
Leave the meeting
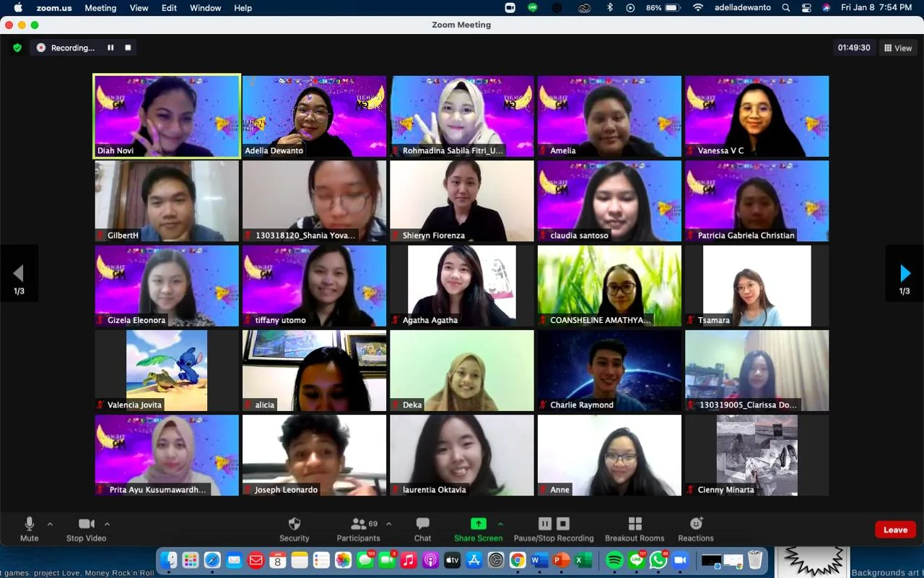point(895,530)
